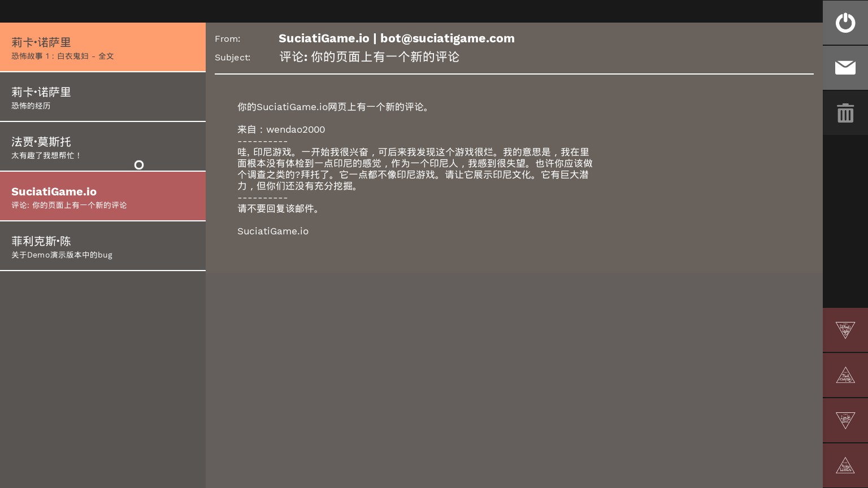The height and width of the screenshot is (488, 868).
Task: Click the comment text starting 哇, 印尼游戏
Action: (415, 169)
